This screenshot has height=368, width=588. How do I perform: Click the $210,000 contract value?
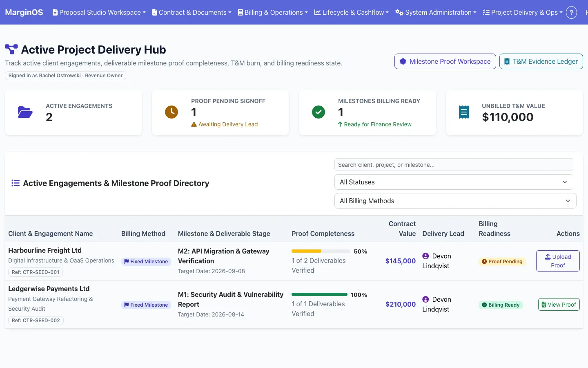point(401,304)
